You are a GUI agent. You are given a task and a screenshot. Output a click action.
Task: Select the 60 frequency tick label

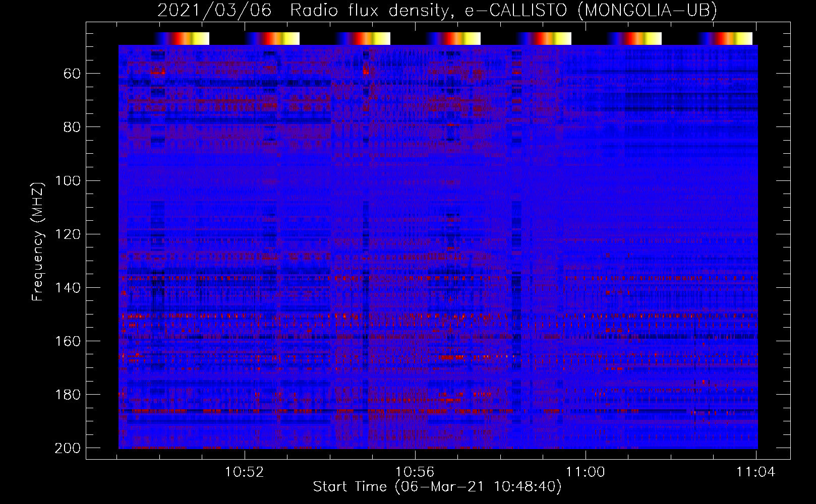tap(72, 74)
